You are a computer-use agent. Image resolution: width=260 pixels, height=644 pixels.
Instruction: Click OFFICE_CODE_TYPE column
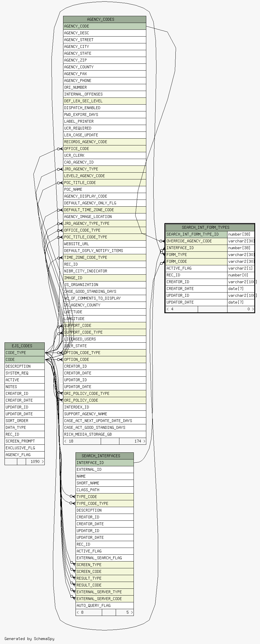click(x=105, y=230)
